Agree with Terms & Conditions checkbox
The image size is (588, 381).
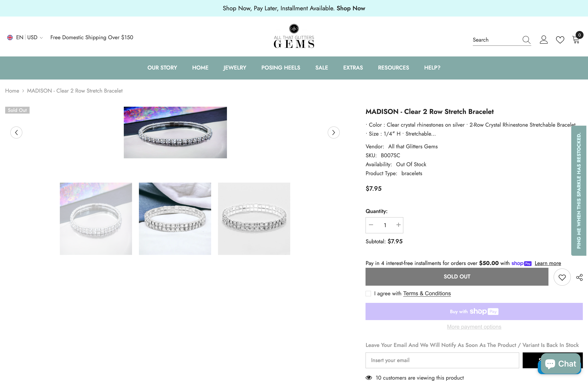368,293
